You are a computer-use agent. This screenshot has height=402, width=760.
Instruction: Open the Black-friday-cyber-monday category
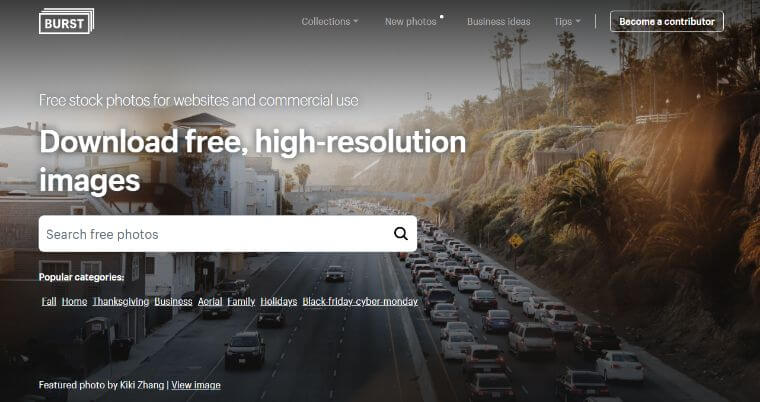(360, 302)
